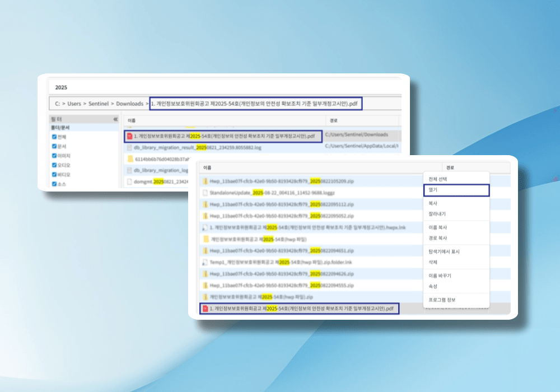Uncheck the 전체 filter checkbox

tap(54, 137)
